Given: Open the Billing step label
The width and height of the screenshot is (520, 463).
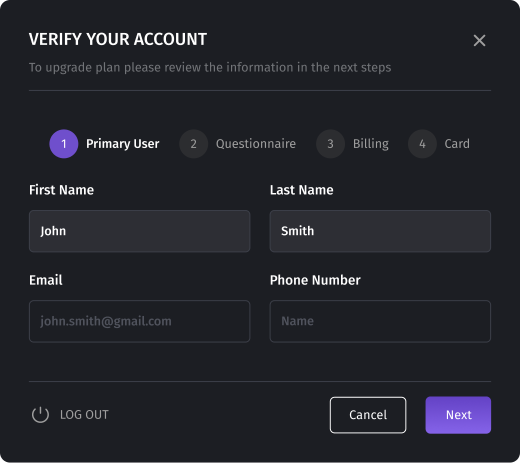Looking at the screenshot, I should pyautogui.click(x=371, y=144).
